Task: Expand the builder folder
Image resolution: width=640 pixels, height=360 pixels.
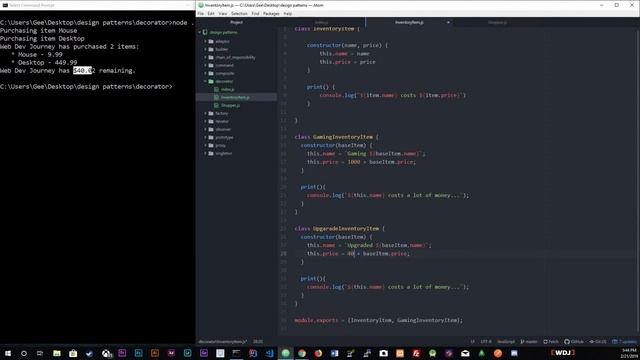Action: tap(205, 49)
